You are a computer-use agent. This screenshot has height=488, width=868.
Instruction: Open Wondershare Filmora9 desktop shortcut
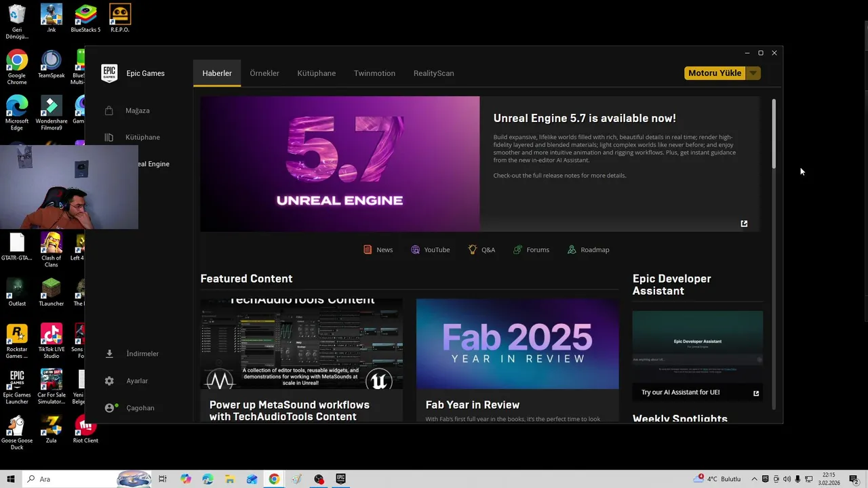pos(51,113)
